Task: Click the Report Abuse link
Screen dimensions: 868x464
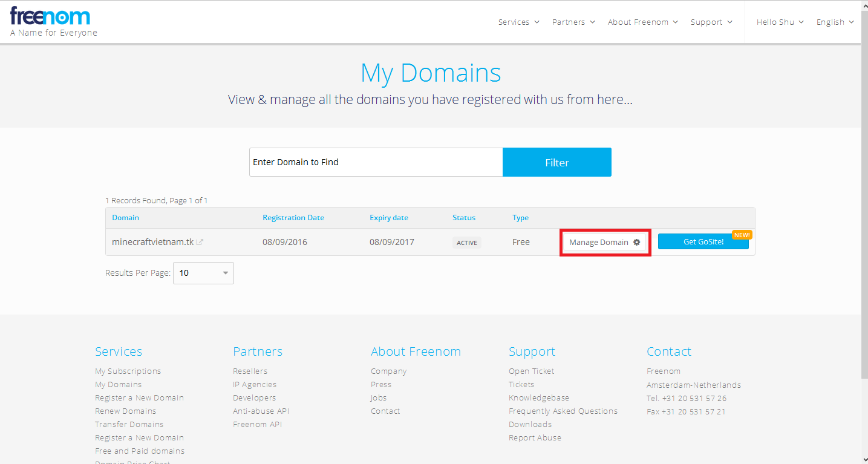Action: [x=535, y=438]
